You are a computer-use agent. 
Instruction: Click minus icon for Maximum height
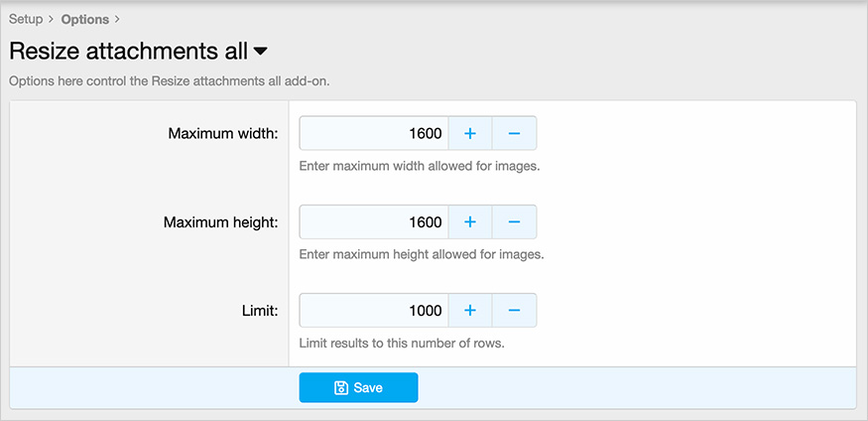click(514, 222)
